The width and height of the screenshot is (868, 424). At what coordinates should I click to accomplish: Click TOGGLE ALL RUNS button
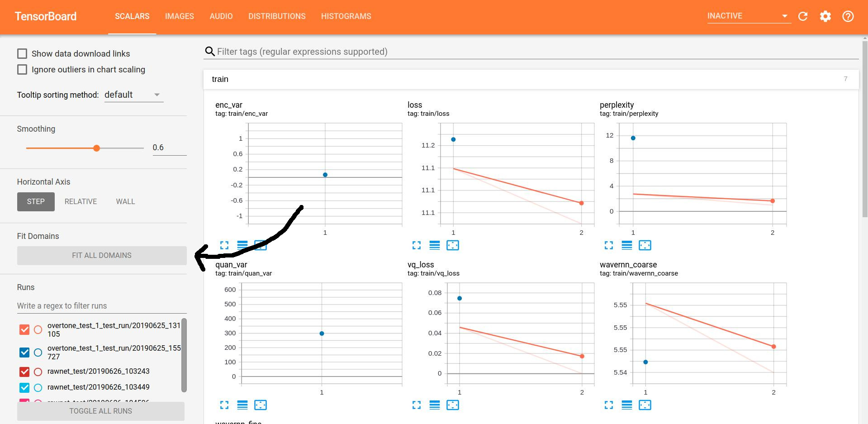[x=100, y=411]
